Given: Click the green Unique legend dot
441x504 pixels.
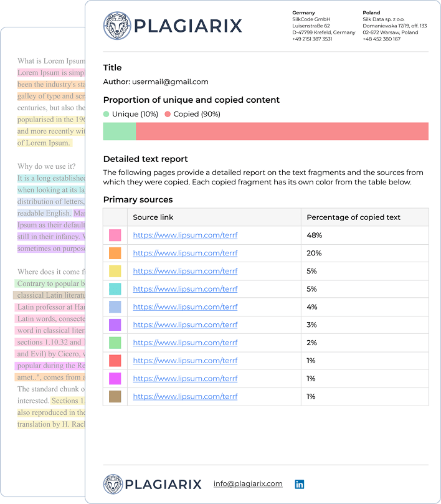Looking at the screenshot, I should pyautogui.click(x=106, y=114).
